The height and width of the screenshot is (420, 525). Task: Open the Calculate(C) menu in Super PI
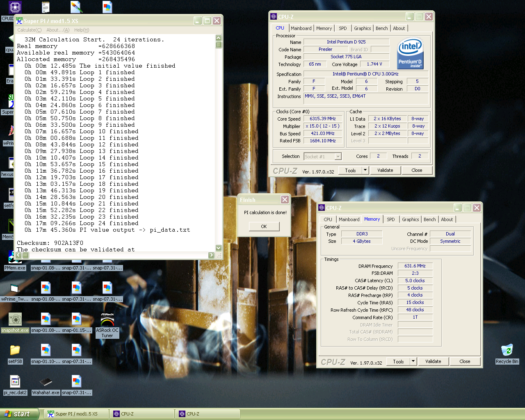coord(29,30)
